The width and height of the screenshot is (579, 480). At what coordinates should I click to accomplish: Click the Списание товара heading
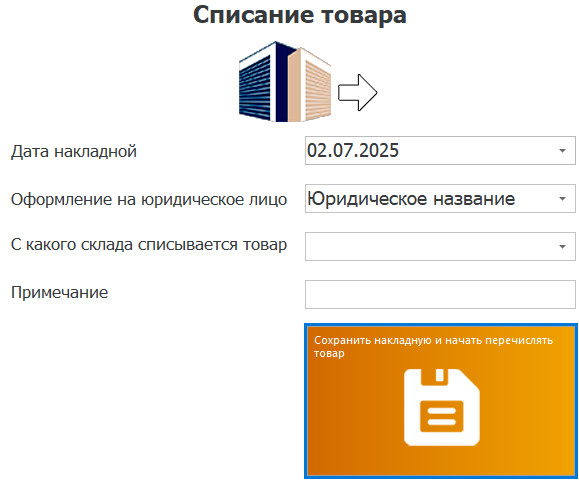pyautogui.click(x=299, y=16)
